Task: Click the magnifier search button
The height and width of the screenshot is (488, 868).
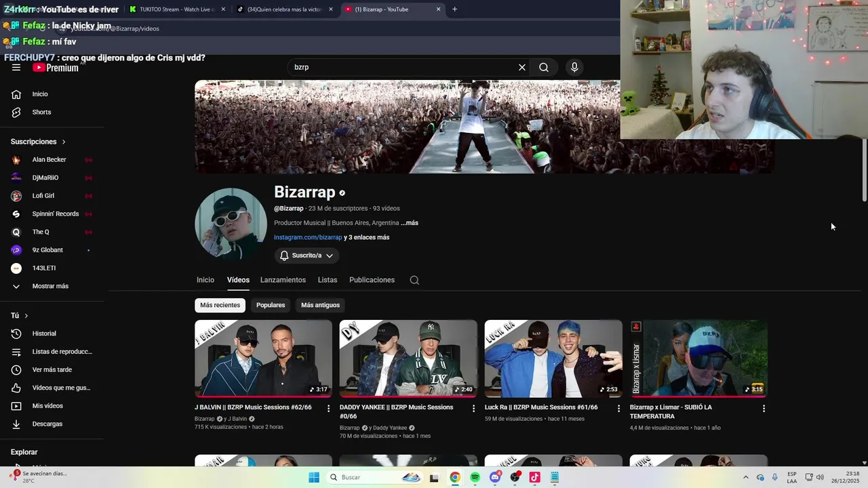Action: click(x=544, y=67)
